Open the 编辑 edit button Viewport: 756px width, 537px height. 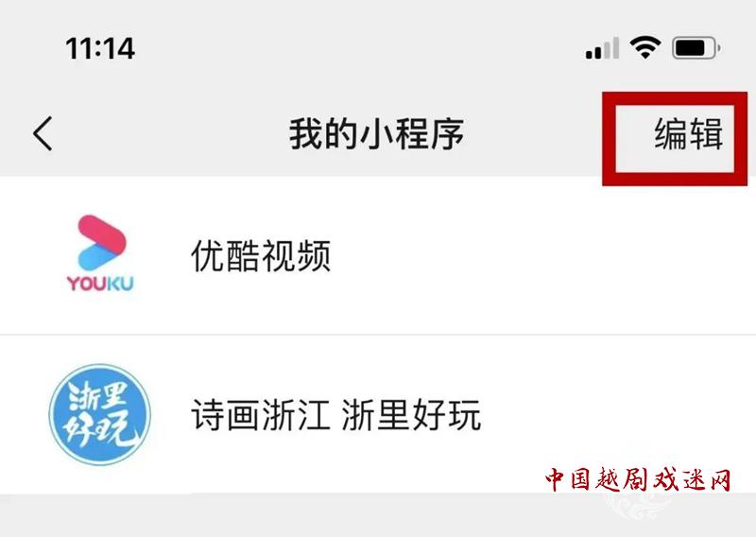pos(689,133)
